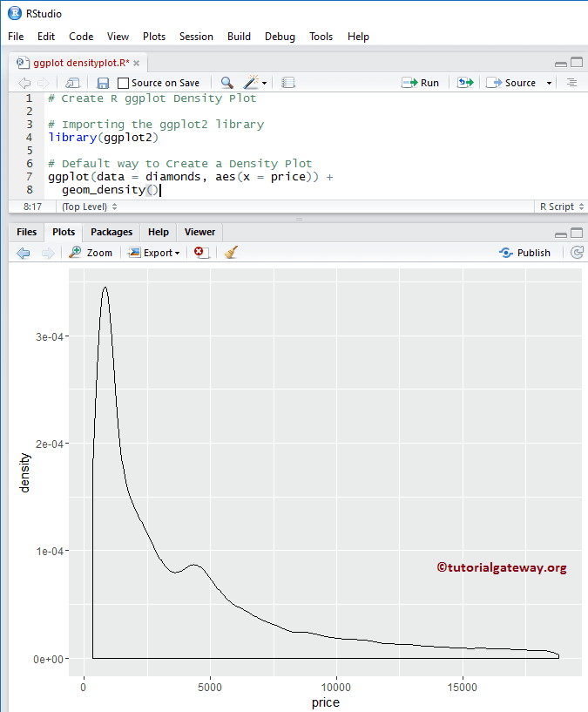The width and height of the screenshot is (588, 712).
Task: Switch to the Files tab
Action: point(26,232)
